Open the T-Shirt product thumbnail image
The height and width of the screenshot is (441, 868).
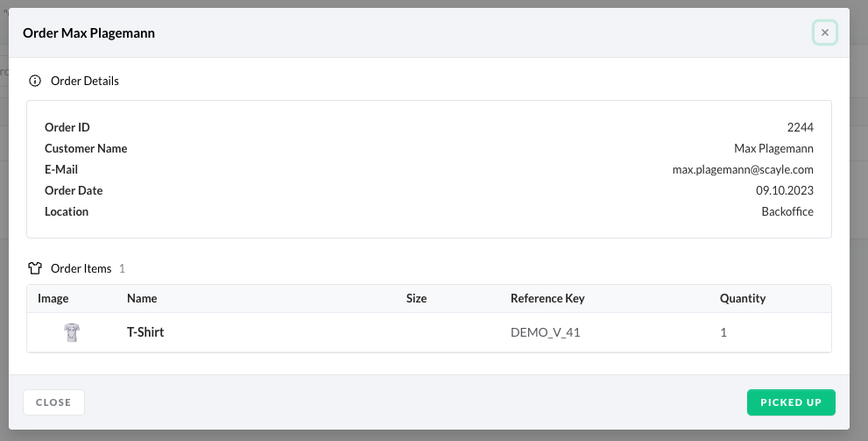[x=72, y=332]
